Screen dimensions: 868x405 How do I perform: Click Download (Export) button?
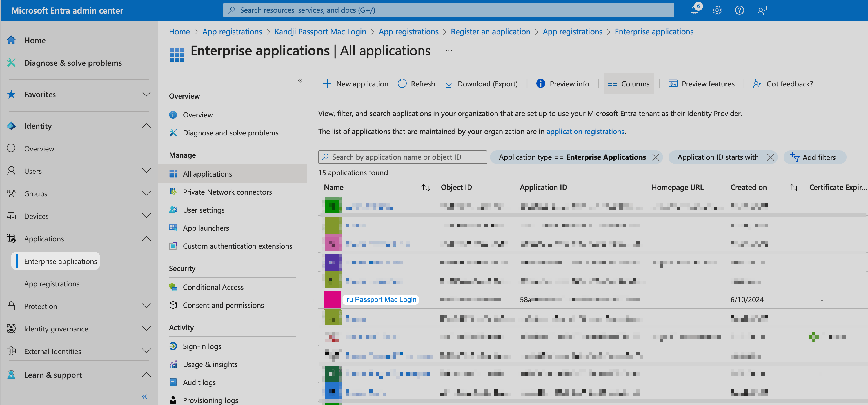pos(482,84)
